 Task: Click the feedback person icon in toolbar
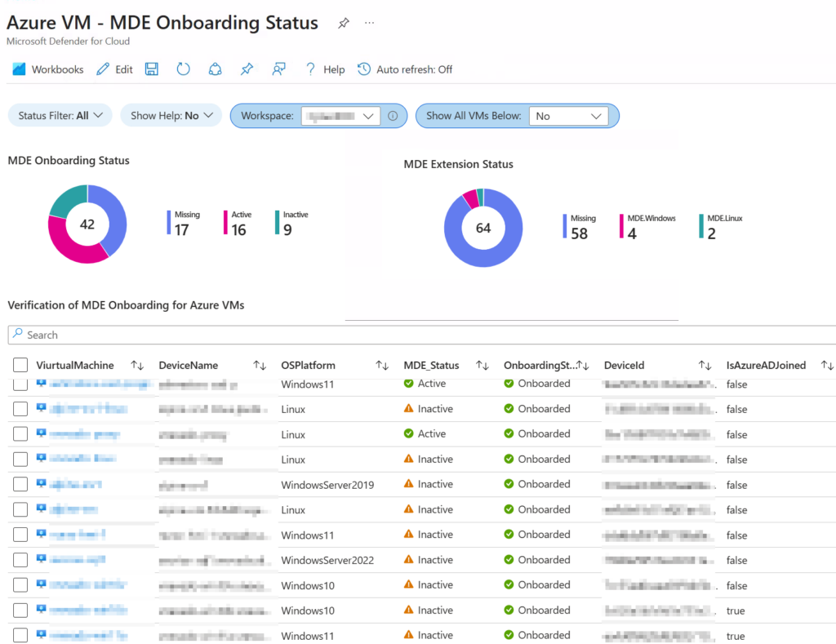(x=279, y=69)
